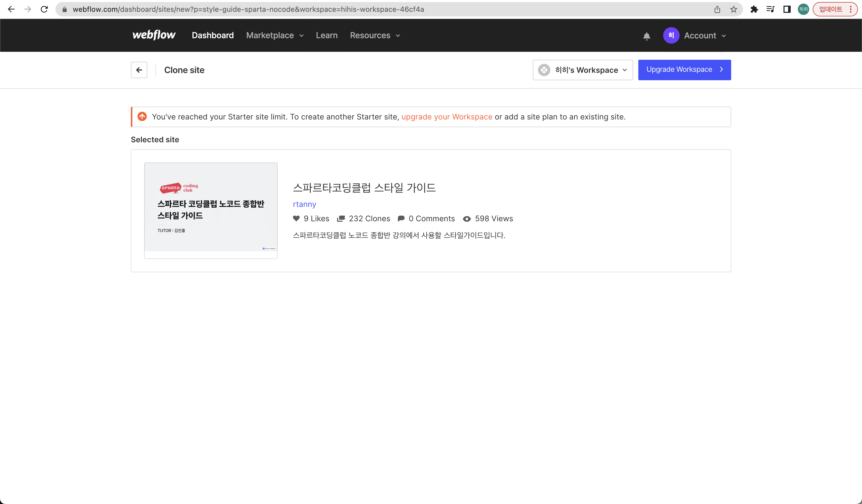The image size is (862, 504).
Task: Click the Views eye icon
Action: [x=467, y=219]
